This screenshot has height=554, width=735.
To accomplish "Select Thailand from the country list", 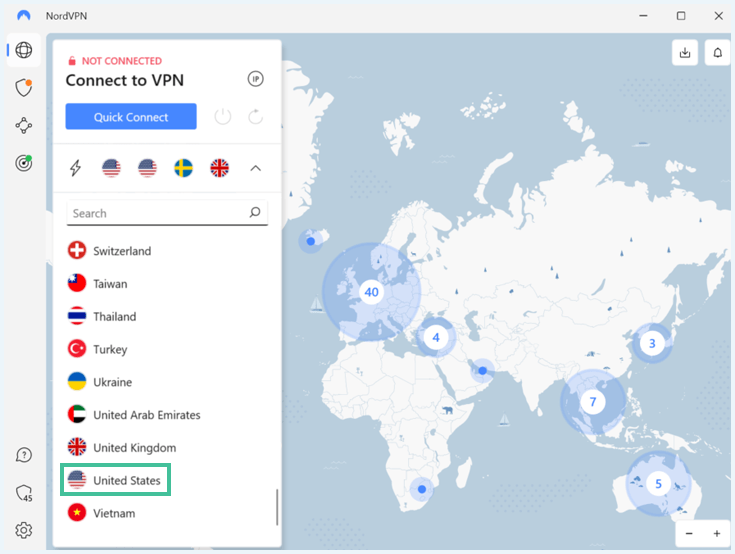I will coord(167,316).
